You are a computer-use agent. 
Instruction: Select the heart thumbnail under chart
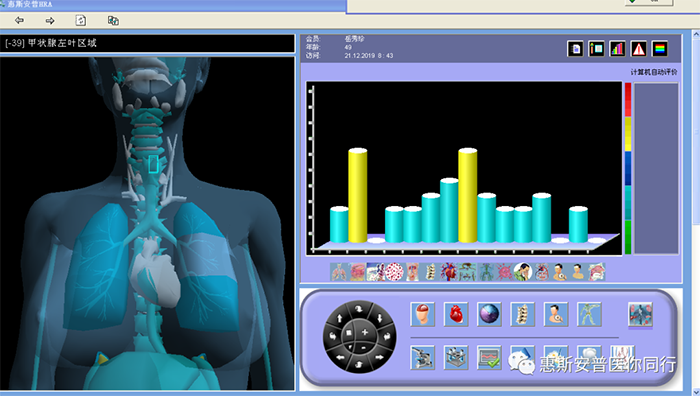[449, 271]
